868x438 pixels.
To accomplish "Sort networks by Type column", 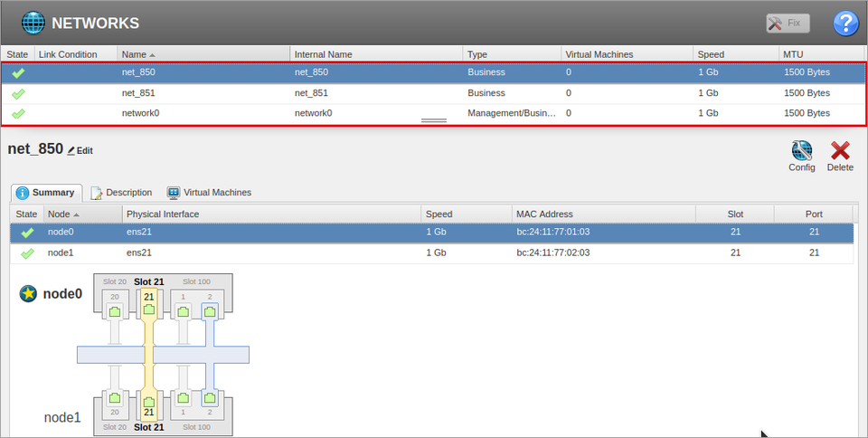I will (x=512, y=54).
